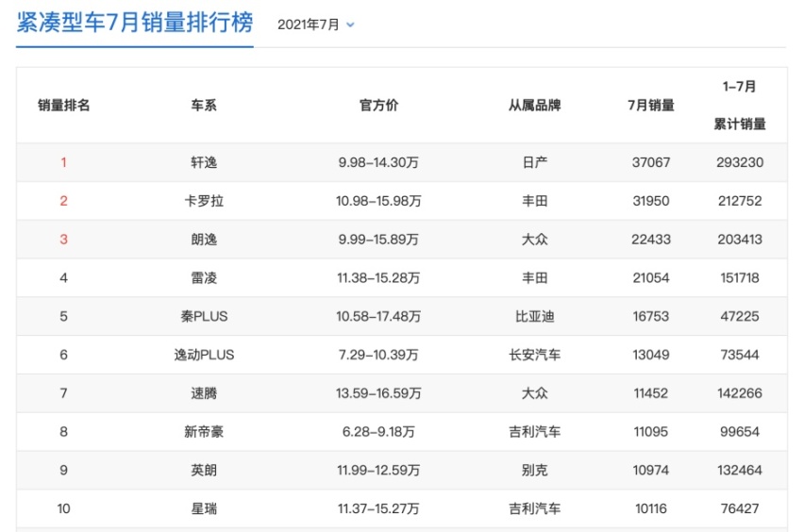Click July sales value 11452

(x=651, y=393)
